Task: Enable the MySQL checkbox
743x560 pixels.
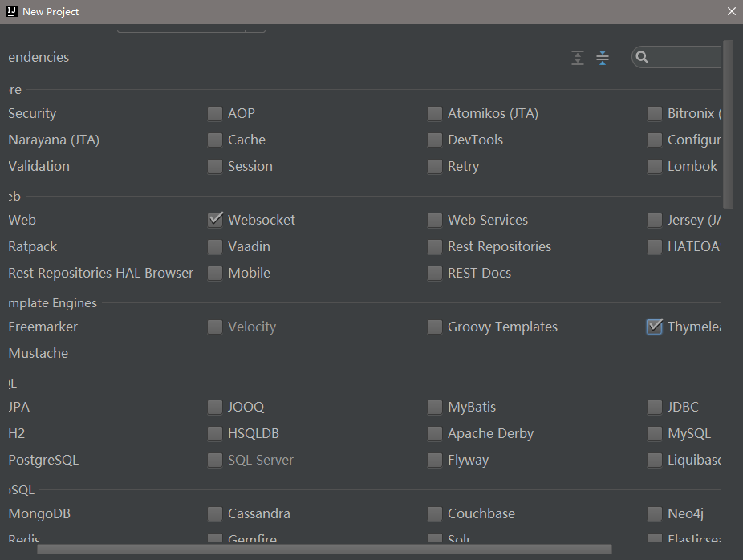Action: [x=655, y=434]
